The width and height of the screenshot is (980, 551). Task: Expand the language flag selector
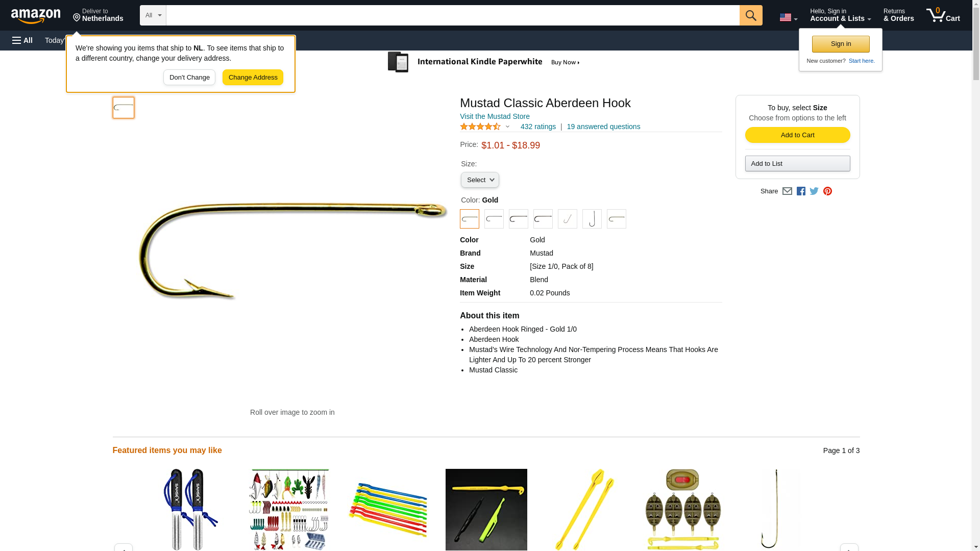coord(788,18)
